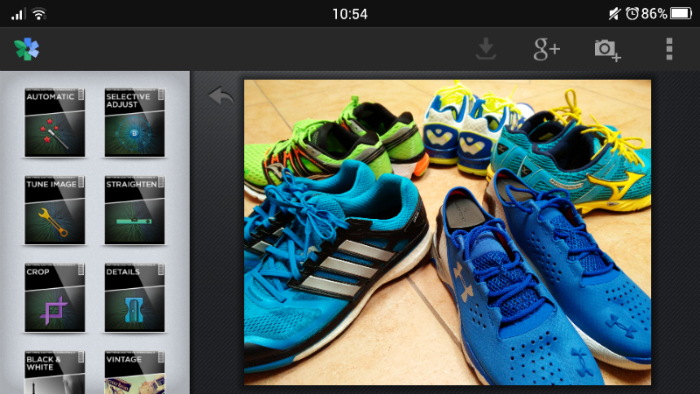700x394 pixels.
Task: Tap the shoes photo preview
Action: (x=447, y=232)
